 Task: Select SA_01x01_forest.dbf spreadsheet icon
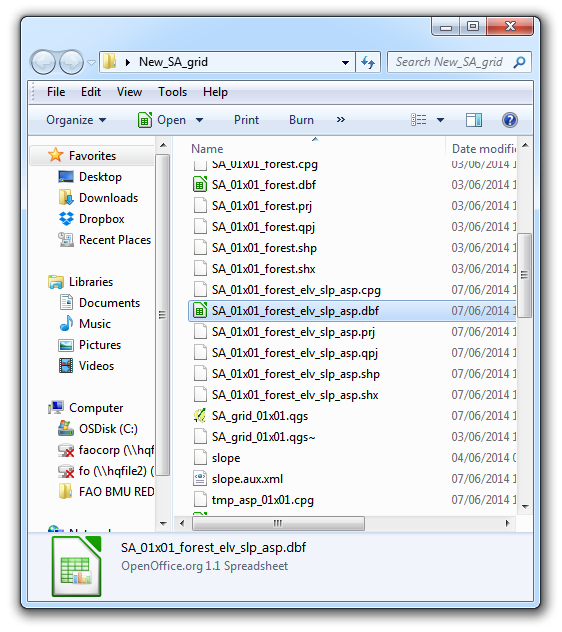(x=200, y=185)
